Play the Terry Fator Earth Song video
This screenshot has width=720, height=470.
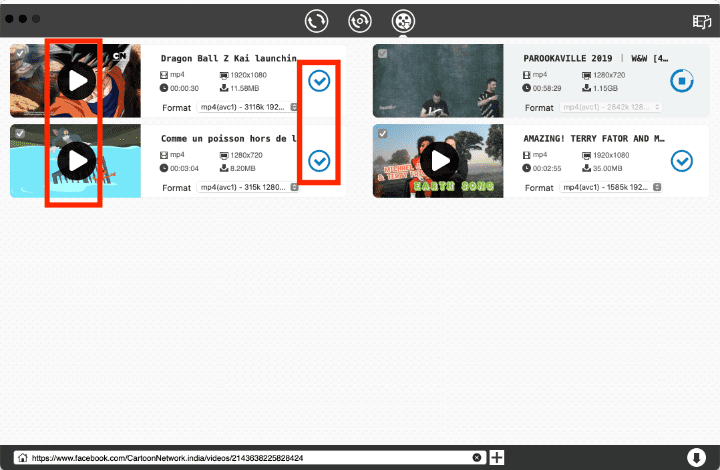point(439,161)
